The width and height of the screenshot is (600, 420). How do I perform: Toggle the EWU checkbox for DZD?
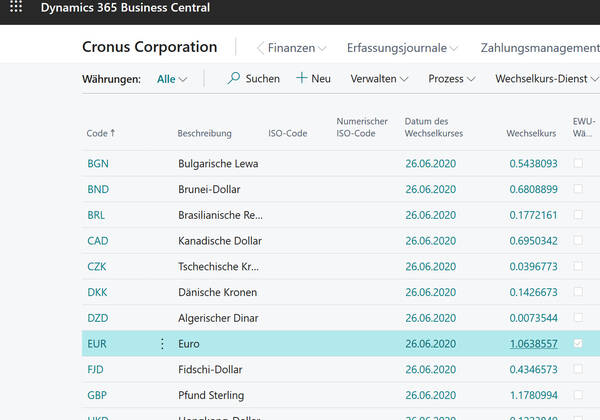click(x=578, y=317)
